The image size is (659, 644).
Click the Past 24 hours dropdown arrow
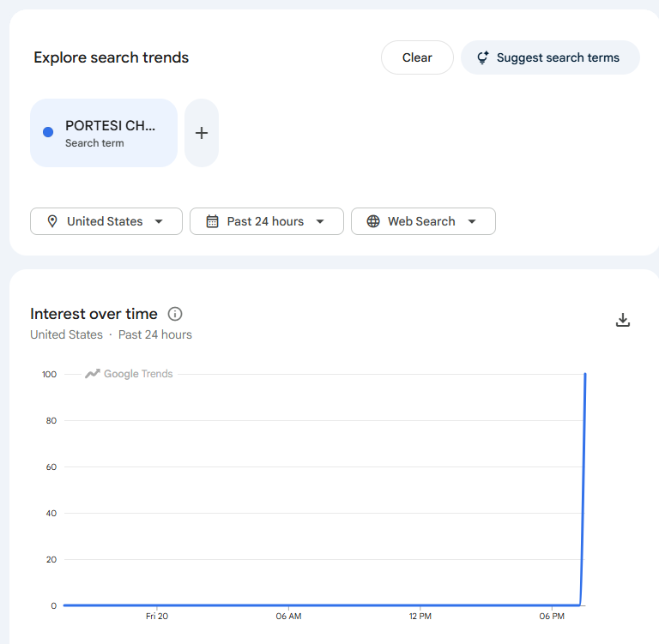pos(320,222)
